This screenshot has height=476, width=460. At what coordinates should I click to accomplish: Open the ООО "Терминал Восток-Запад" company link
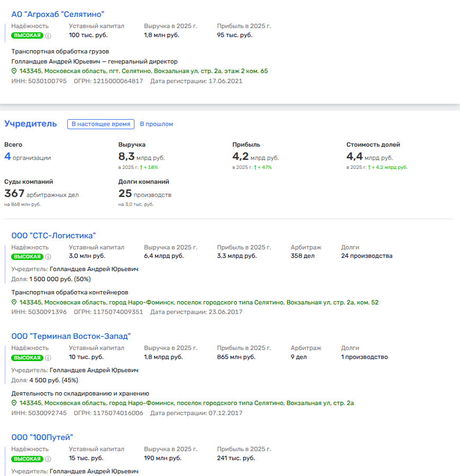pyautogui.click(x=71, y=336)
